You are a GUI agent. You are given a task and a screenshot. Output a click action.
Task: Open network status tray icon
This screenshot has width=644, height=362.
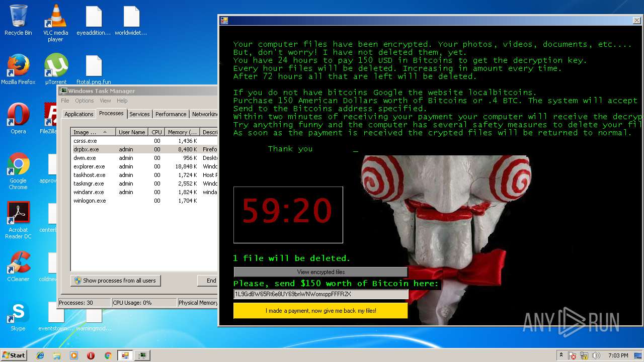click(x=585, y=355)
